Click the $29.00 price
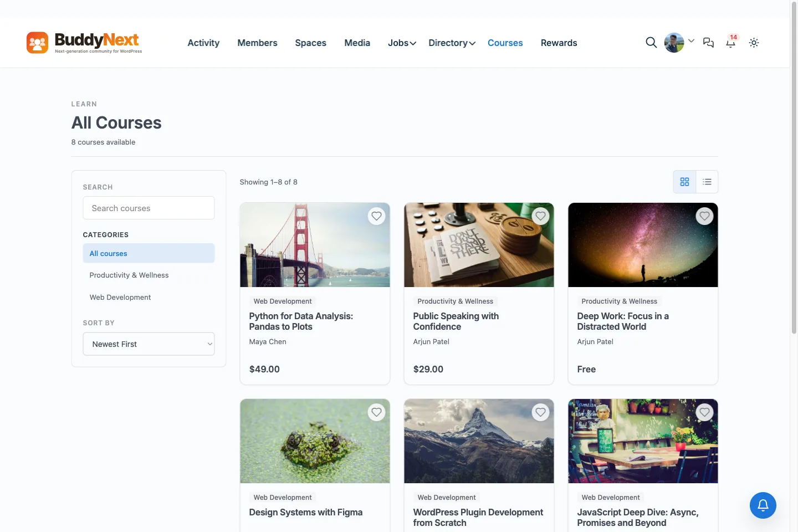This screenshot has height=532, width=798. click(x=428, y=369)
